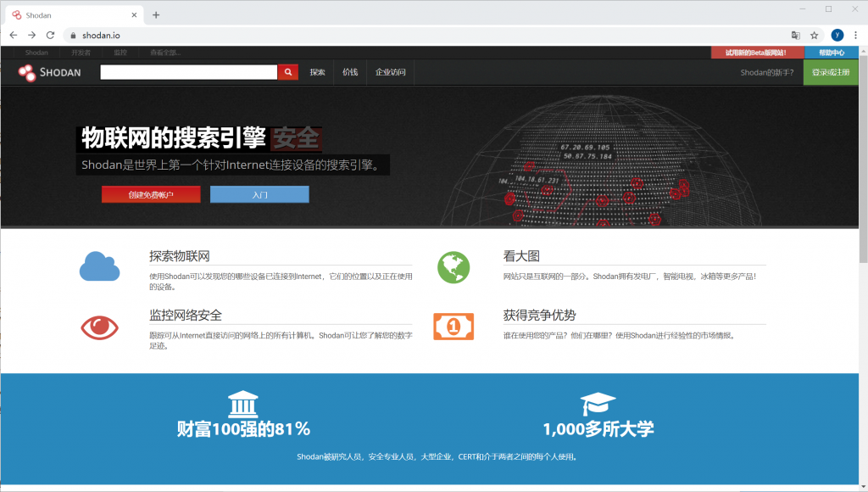Bookmark this page with star icon
868x492 pixels.
815,35
